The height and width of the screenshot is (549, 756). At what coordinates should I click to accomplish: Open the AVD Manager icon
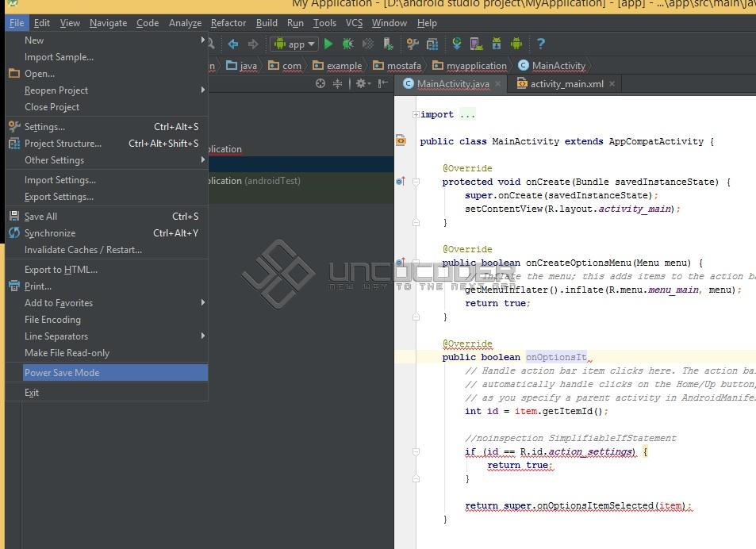pyautogui.click(x=476, y=44)
